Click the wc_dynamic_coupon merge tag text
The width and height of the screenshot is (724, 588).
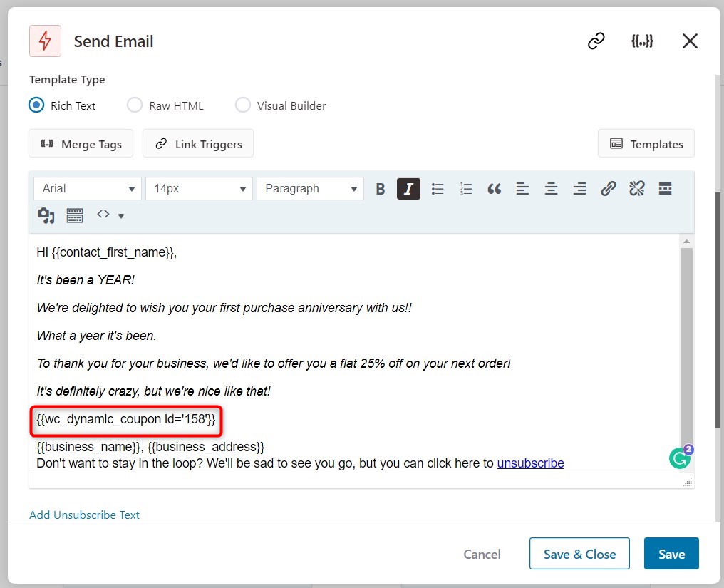[126, 419]
